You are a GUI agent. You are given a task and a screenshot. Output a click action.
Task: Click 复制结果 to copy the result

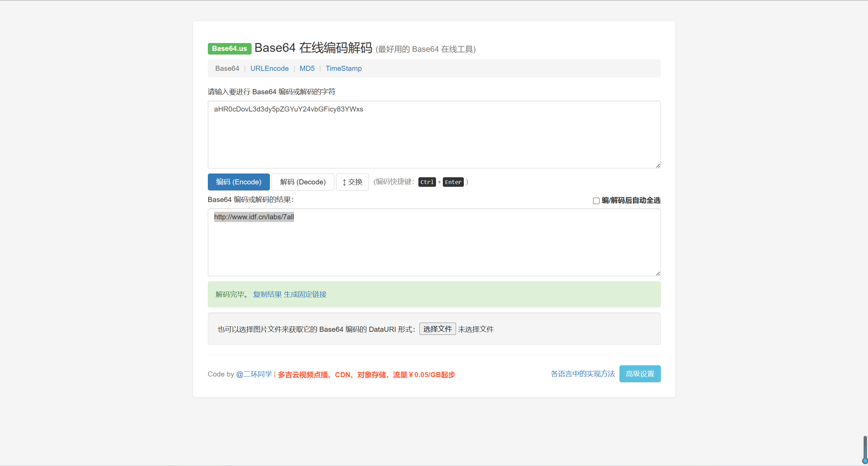pyautogui.click(x=267, y=295)
